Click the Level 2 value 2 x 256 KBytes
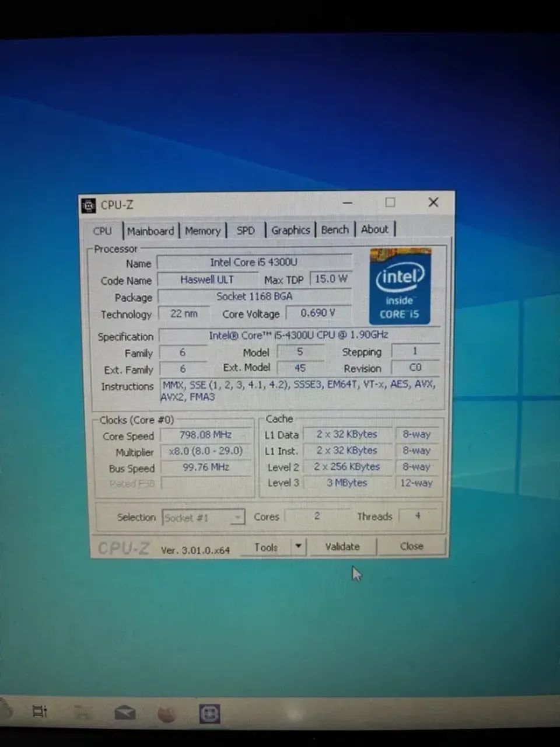 click(x=347, y=467)
